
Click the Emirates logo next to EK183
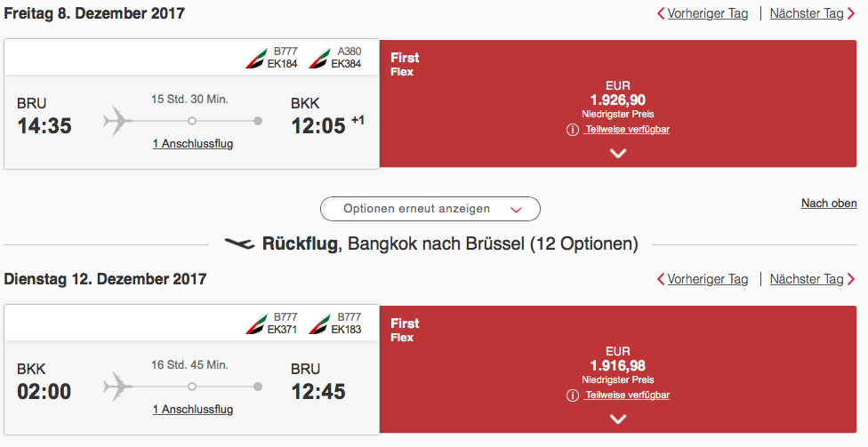coord(319,324)
